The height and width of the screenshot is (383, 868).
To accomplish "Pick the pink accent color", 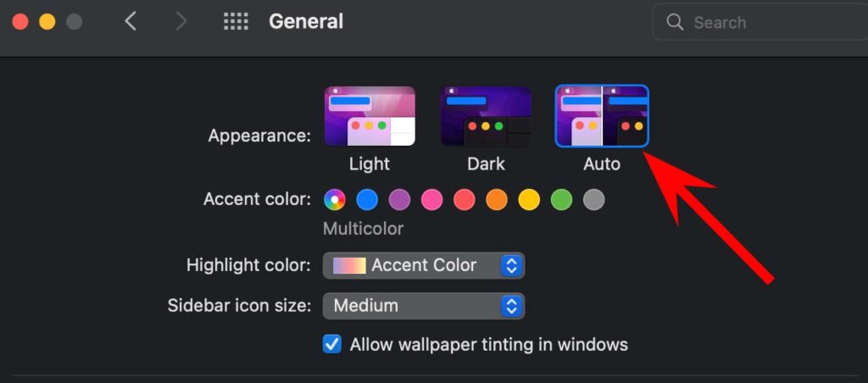I will pyautogui.click(x=432, y=200).
